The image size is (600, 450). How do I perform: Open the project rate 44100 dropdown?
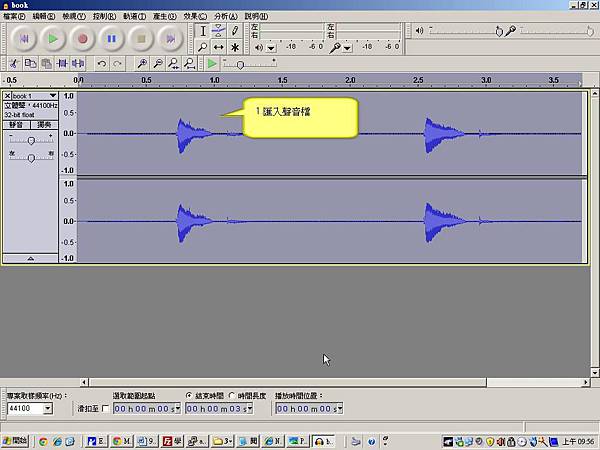click(47, 409)
